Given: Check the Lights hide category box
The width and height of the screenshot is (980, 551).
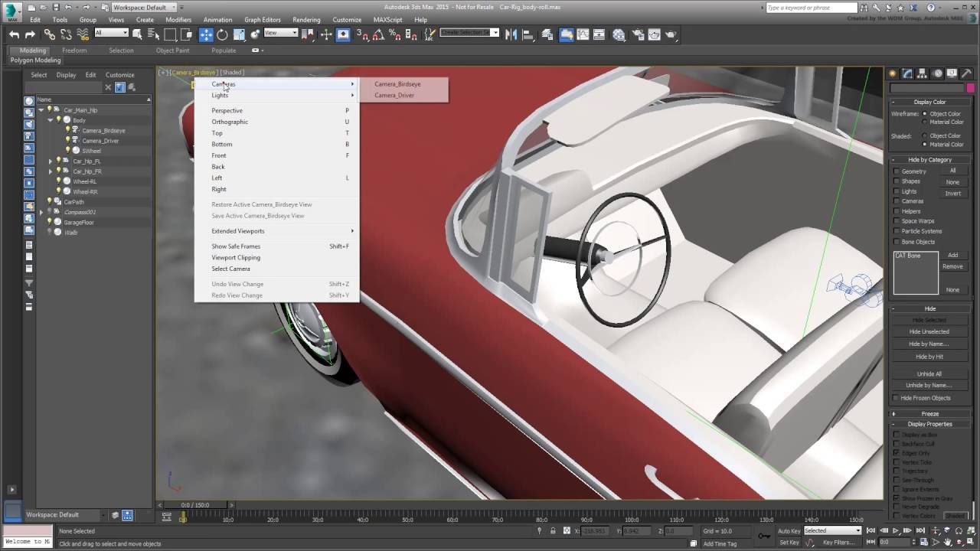Looking at the screenshot, I should coord(897,191).
